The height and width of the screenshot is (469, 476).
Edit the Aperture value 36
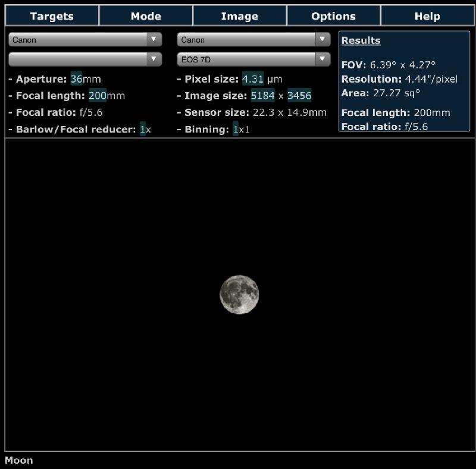77,79
